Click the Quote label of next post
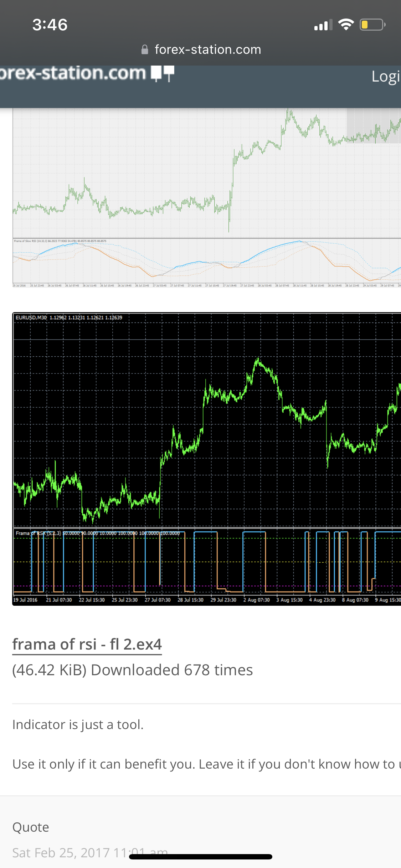401x868 pixels. (x=31, y=827)
